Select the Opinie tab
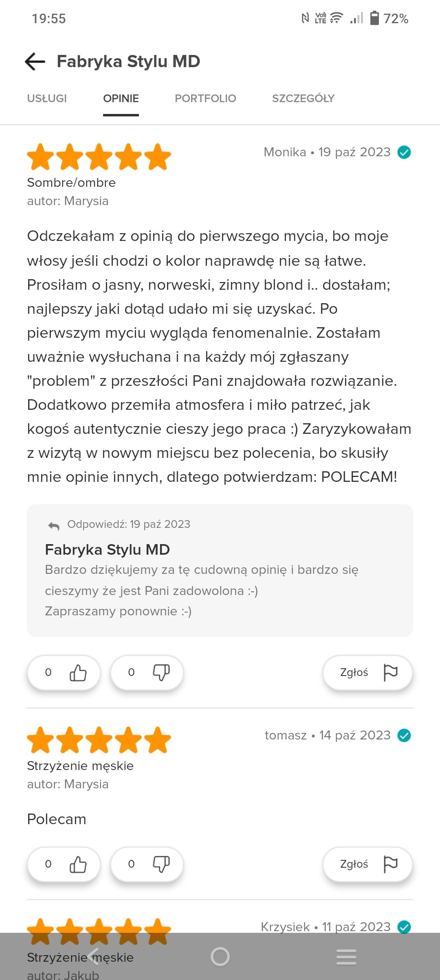The image size is (440, 980). (121, 98)
